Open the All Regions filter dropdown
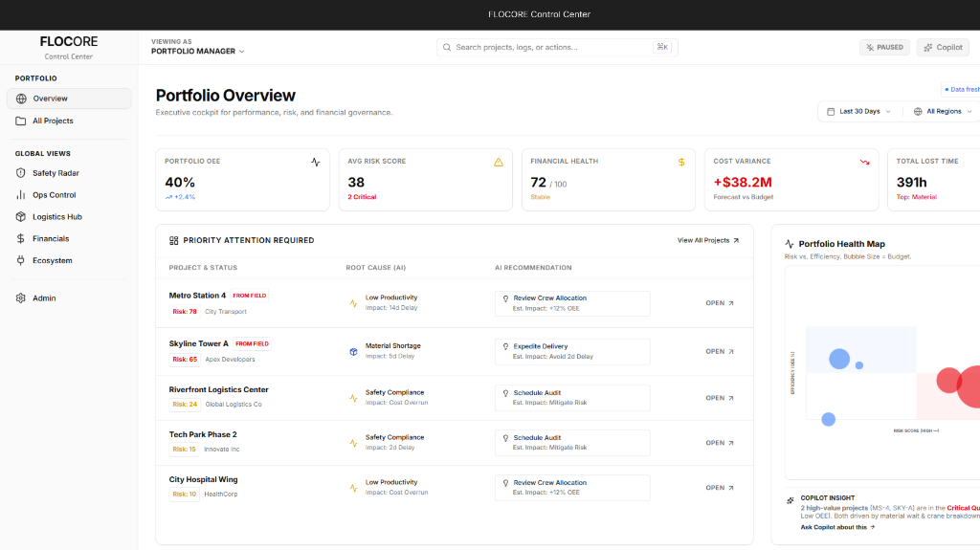The height and width of the screenshot is (550, 980). point(944,112)
